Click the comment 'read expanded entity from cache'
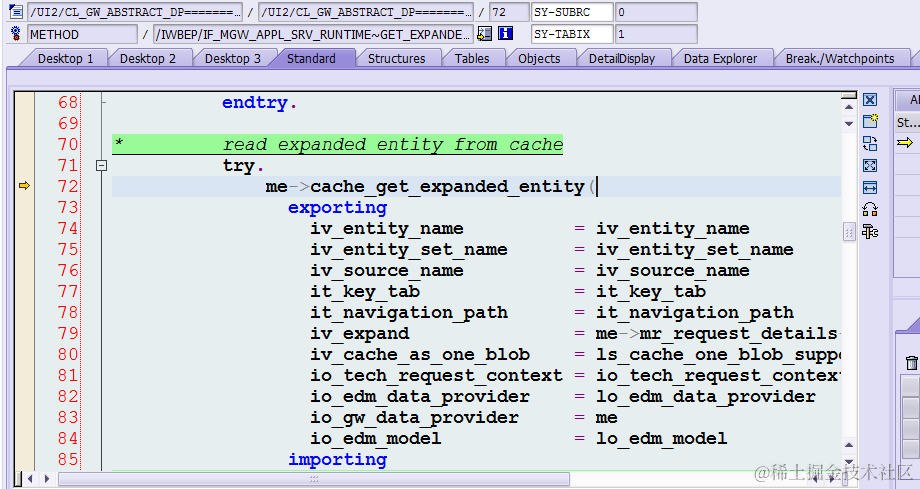Image resolution: width=920 pixels, height=489 pixels. (x=393, y=144)
